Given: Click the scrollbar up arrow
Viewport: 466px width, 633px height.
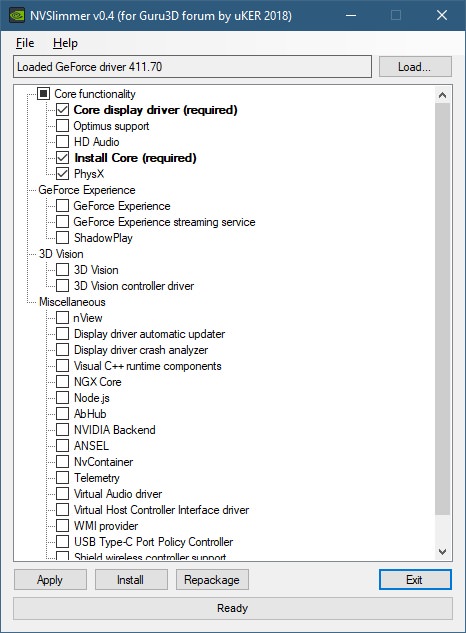Looking at the screenshot, I should [x=442, y=95].
